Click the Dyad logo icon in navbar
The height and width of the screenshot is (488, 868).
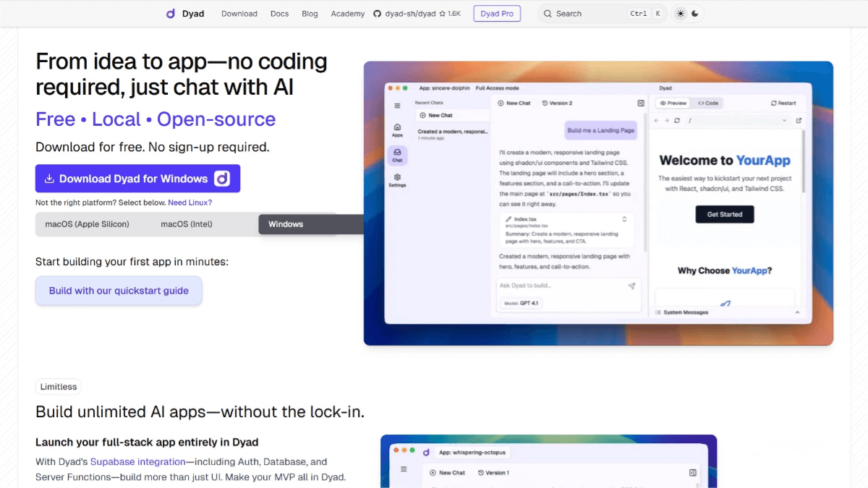pyautogui.click(x=171, y=14)
